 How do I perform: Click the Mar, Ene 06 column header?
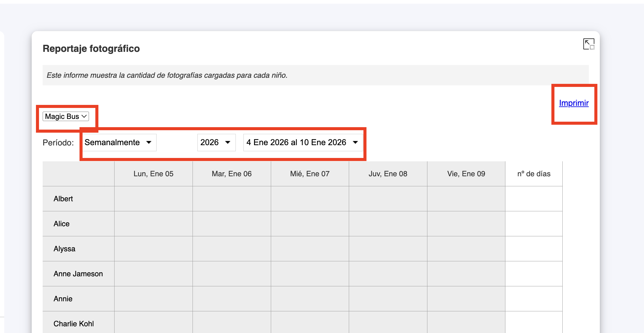coord(232,174)
